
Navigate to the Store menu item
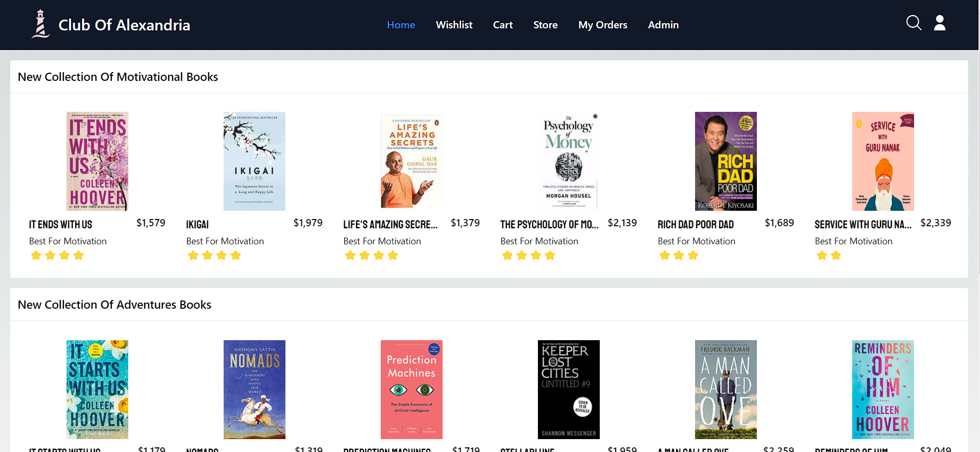[545, 25]
